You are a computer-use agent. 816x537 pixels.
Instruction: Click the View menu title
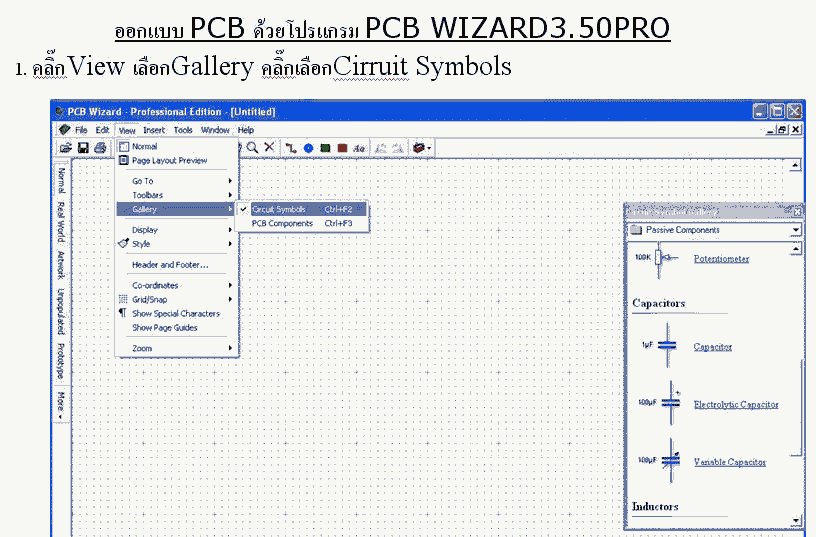tap(127, 131)
